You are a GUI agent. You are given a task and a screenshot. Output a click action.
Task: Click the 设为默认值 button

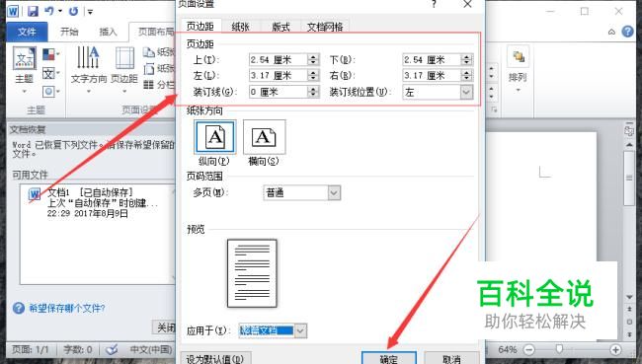click(215, 359)
